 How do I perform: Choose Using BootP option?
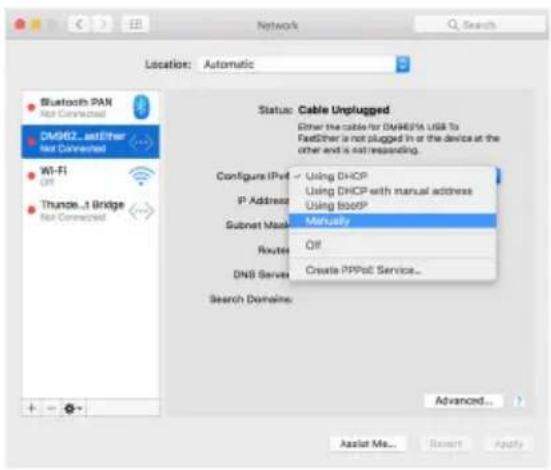point(393,206)
